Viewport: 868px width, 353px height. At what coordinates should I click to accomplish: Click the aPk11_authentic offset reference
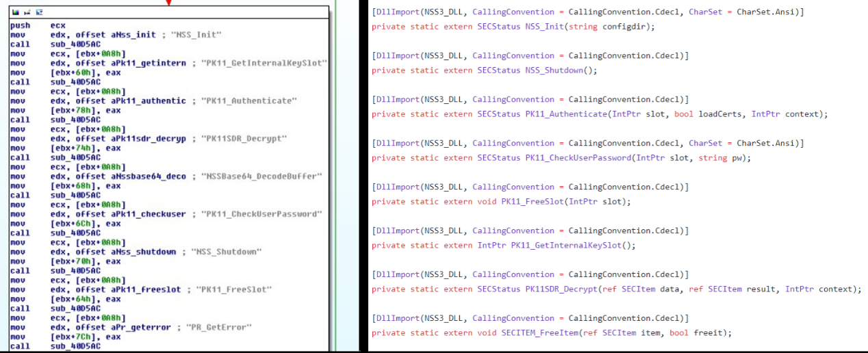[157, 101]
